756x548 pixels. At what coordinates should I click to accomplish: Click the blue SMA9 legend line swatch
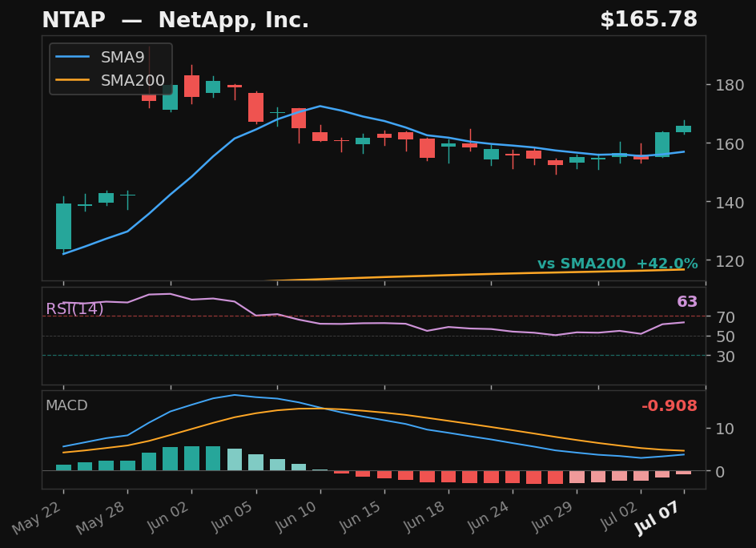point(72,57)
